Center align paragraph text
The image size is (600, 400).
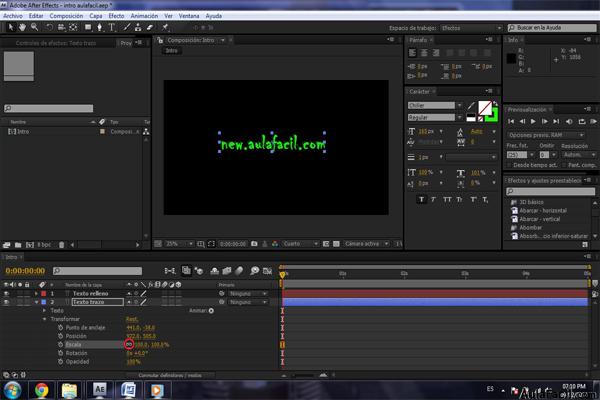coord(424,53)
